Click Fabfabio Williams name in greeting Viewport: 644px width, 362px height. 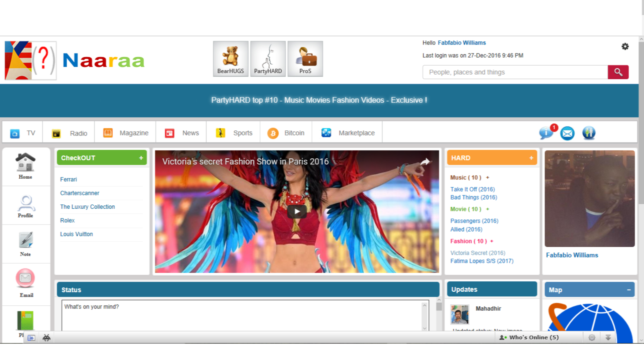tap(462, 43)
